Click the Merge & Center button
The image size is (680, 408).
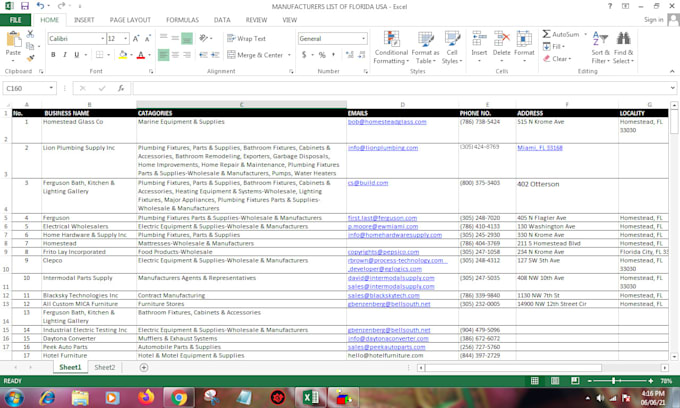tap(255, 55)
